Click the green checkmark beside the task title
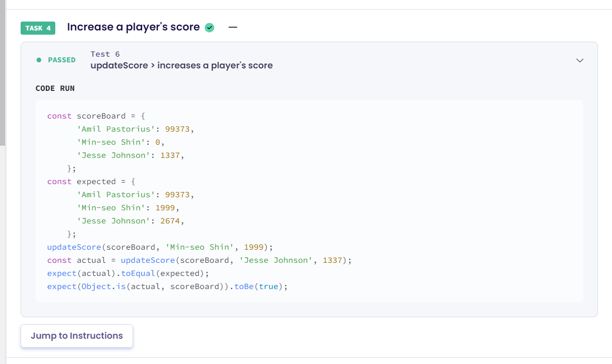Viewport: 612px width, 364px height. (x=209, y=27)
